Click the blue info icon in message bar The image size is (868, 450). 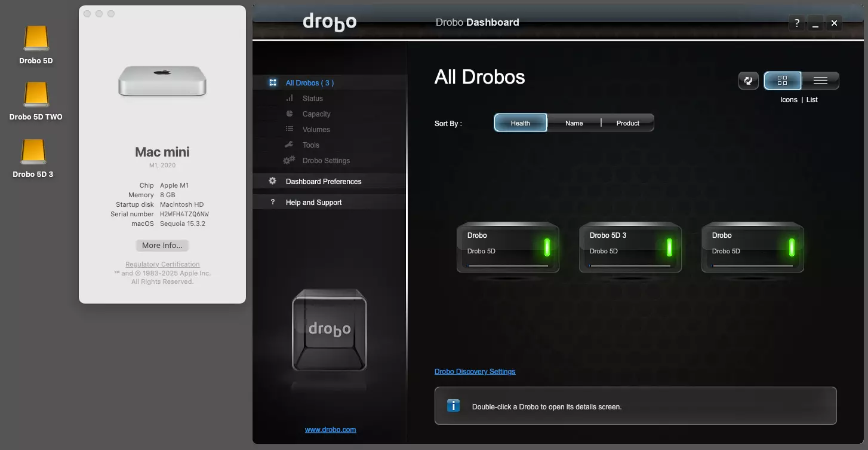pyautogui.click(x=454, y=406)
